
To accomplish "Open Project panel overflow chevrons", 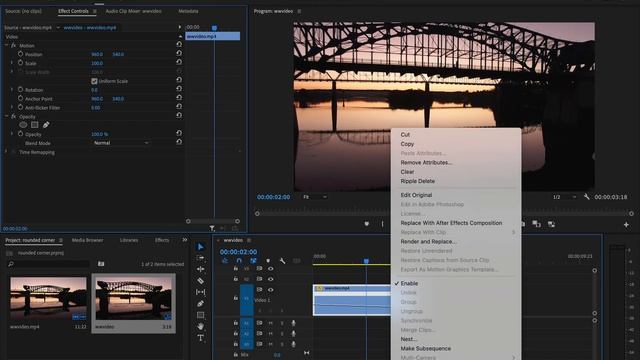I will (184, 240).
